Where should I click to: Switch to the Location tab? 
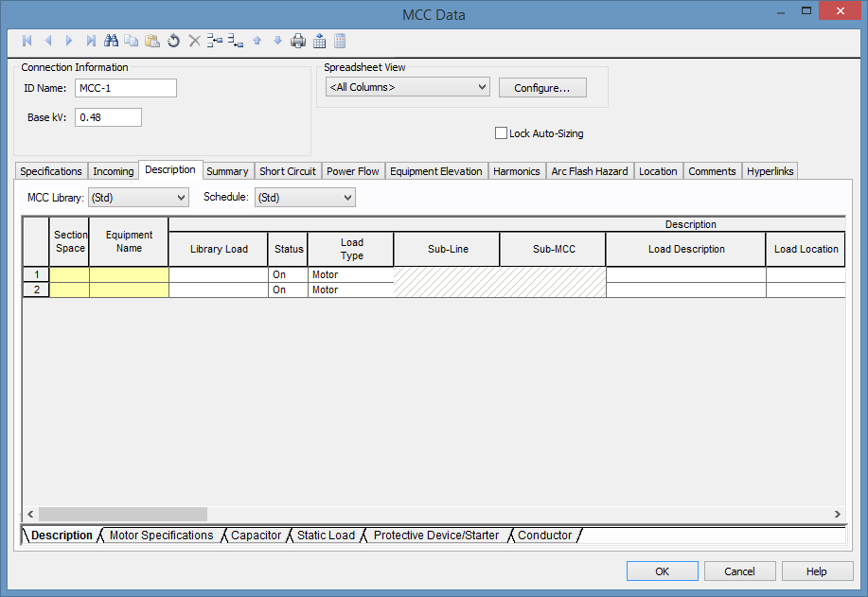point(658,171)
